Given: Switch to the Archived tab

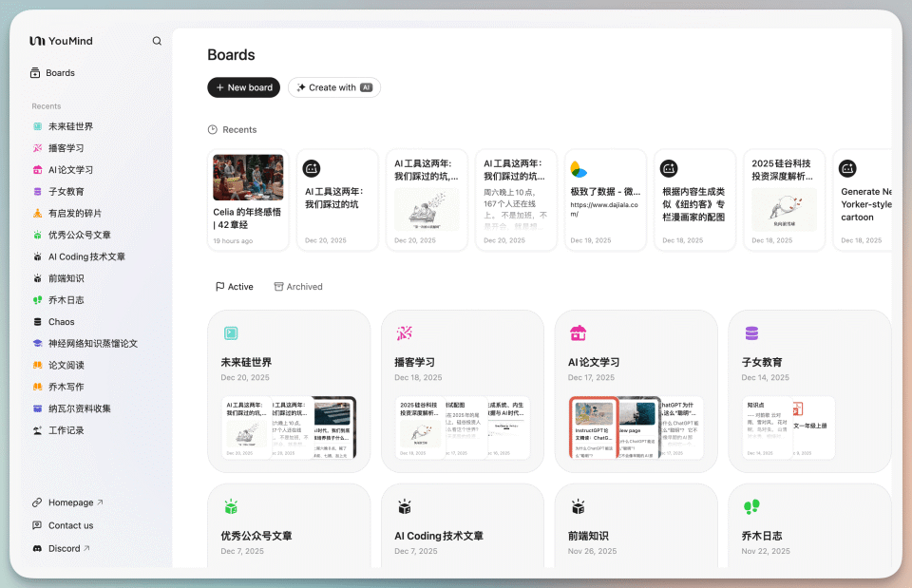Looking at the screenshot, I should 298,286.
